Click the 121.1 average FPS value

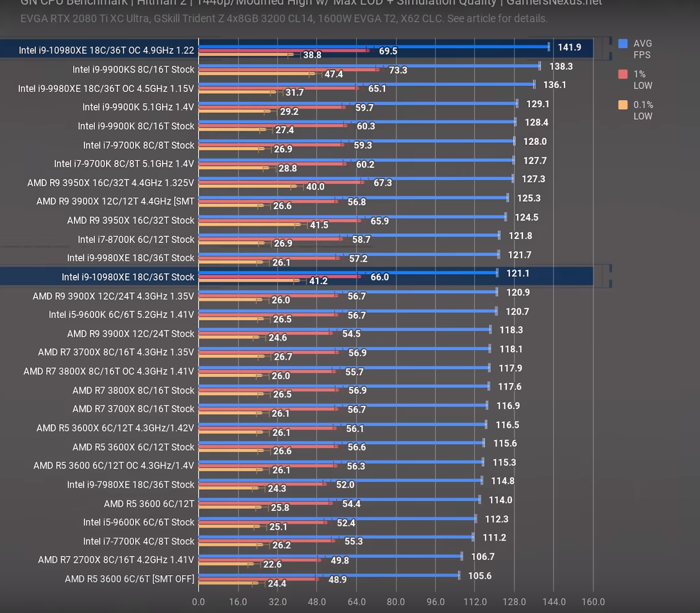[x=517, y=273]
